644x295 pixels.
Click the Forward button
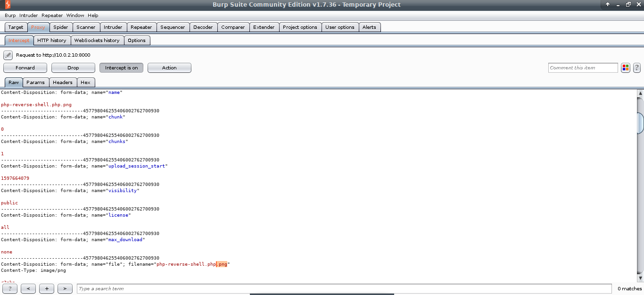[x=25, y=68]
